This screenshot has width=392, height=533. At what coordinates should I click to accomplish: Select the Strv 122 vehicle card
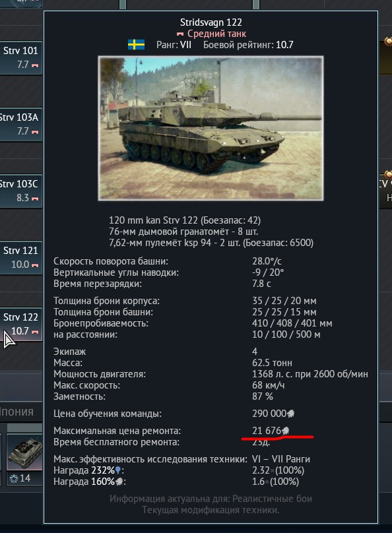point(20,325)
